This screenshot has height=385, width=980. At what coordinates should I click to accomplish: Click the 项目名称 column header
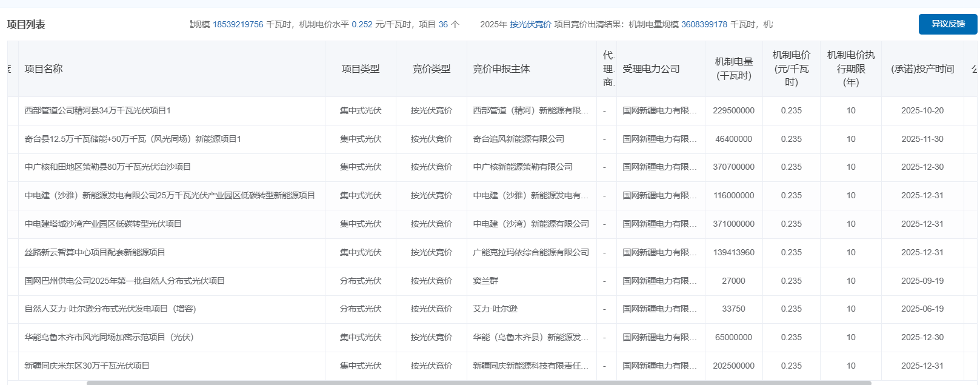(44, 69)
